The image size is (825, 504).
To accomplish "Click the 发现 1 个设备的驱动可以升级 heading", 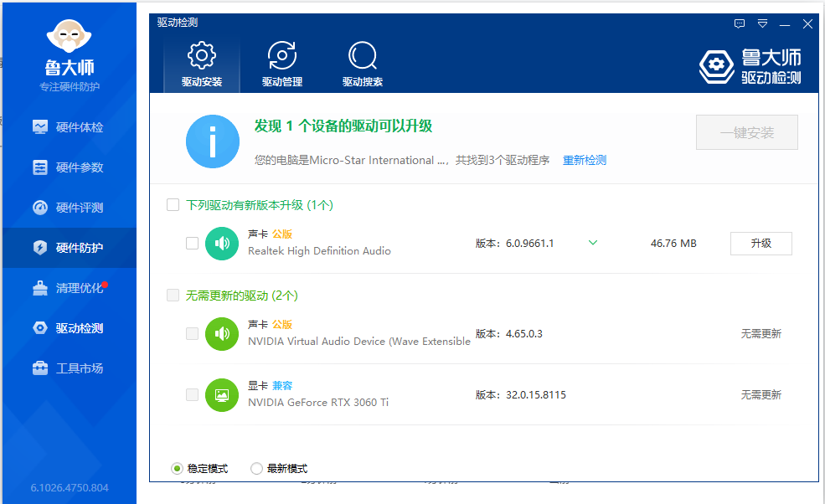I will [343, 126].
